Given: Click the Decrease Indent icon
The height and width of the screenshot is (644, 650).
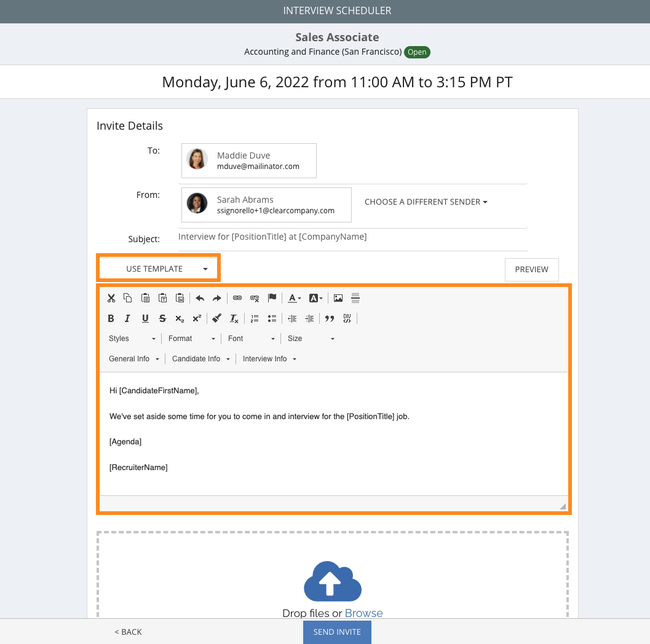Looking at the screenshot, I should click(292, 318).
